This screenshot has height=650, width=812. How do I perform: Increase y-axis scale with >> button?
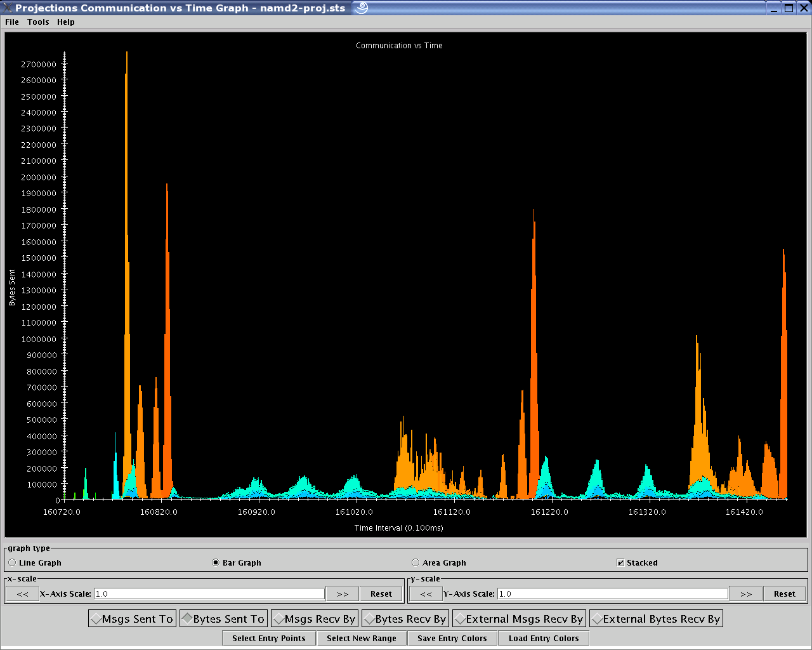(746, 594)
